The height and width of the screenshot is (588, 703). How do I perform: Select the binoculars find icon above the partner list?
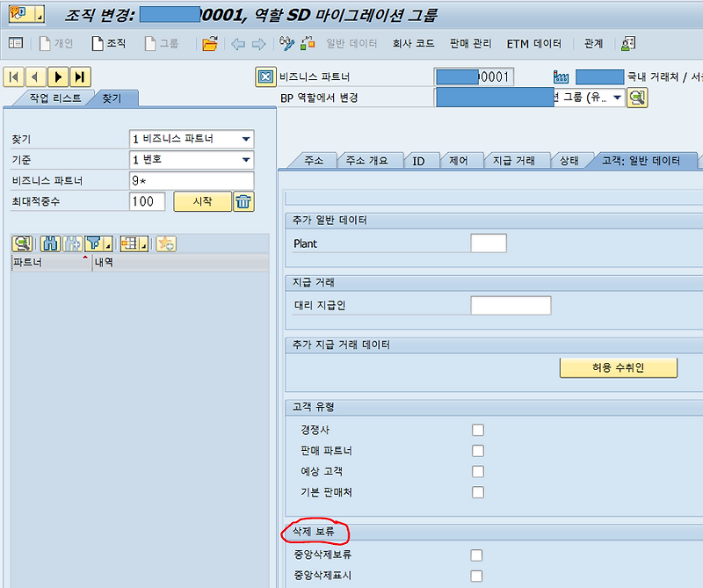[x=50, y=243]
